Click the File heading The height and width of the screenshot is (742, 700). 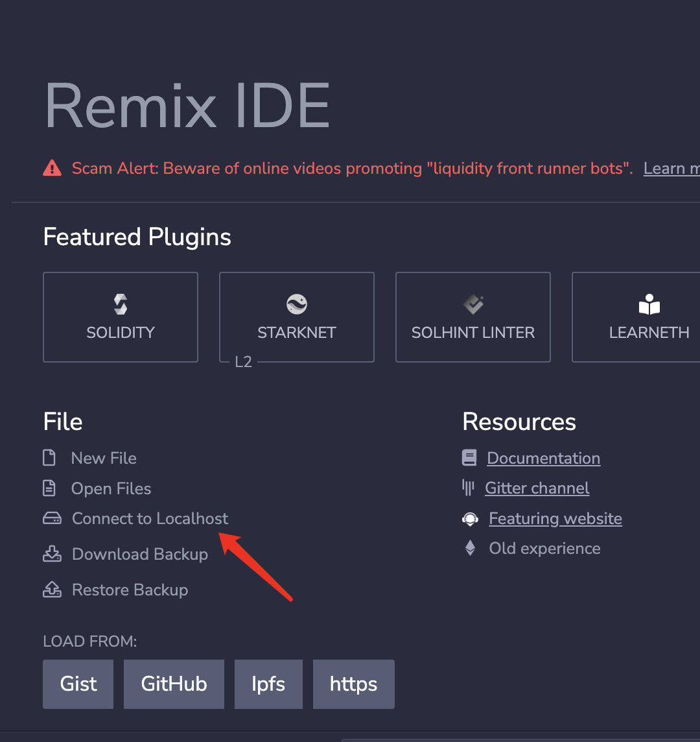click(x=63, y=422)
